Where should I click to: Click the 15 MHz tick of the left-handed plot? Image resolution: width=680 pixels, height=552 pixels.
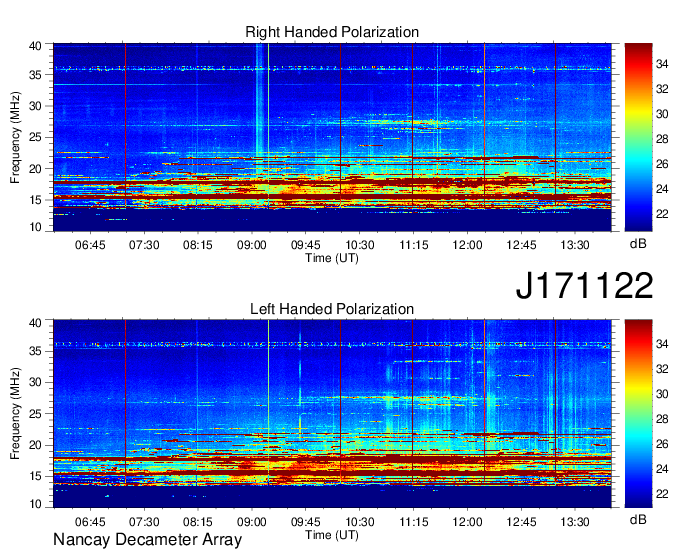pos(35,476)
